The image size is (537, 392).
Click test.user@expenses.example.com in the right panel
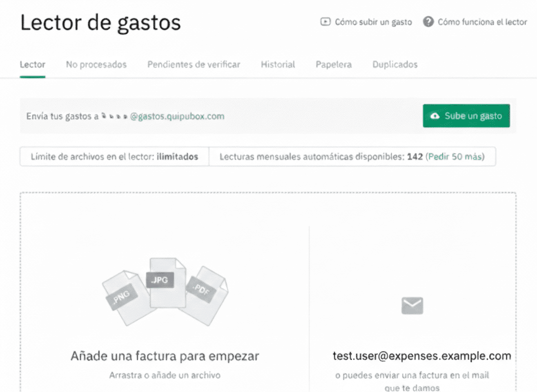(x=421, y=356)
